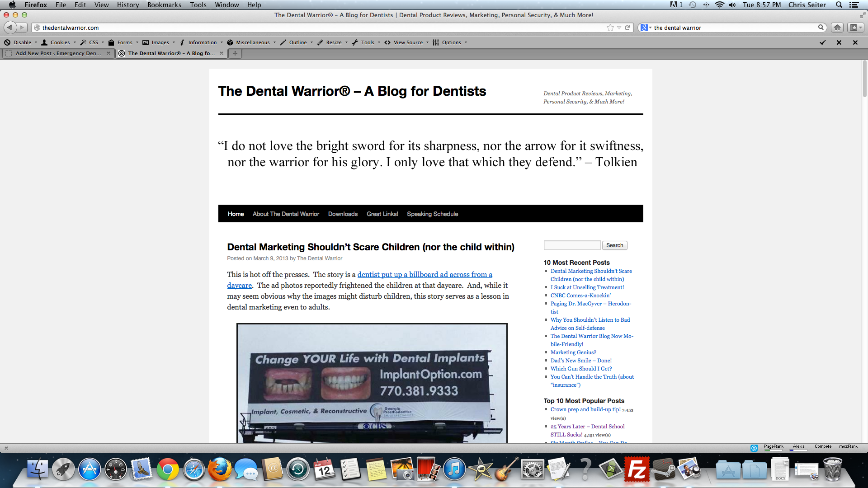The image size is (868, 488).
Task: Click the sidebar search input field
Action: [x=572, y=245]
